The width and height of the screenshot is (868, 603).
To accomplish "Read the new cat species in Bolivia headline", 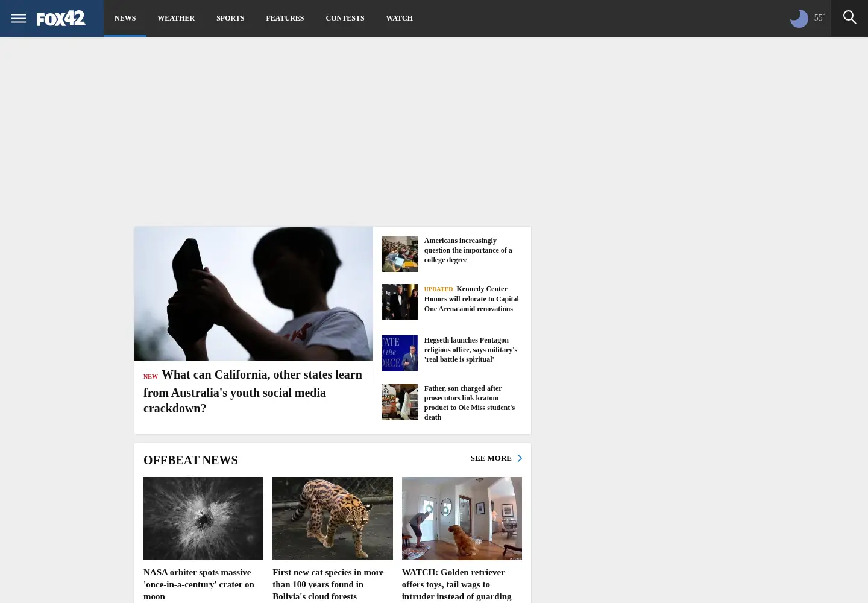I will point(328,584).
